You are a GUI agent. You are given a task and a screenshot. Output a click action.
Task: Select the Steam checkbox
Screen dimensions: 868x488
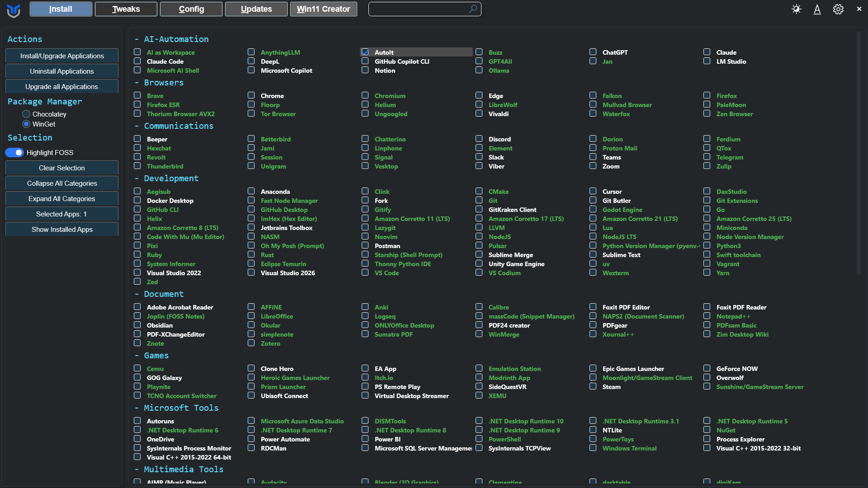click(x=593, y=386)
